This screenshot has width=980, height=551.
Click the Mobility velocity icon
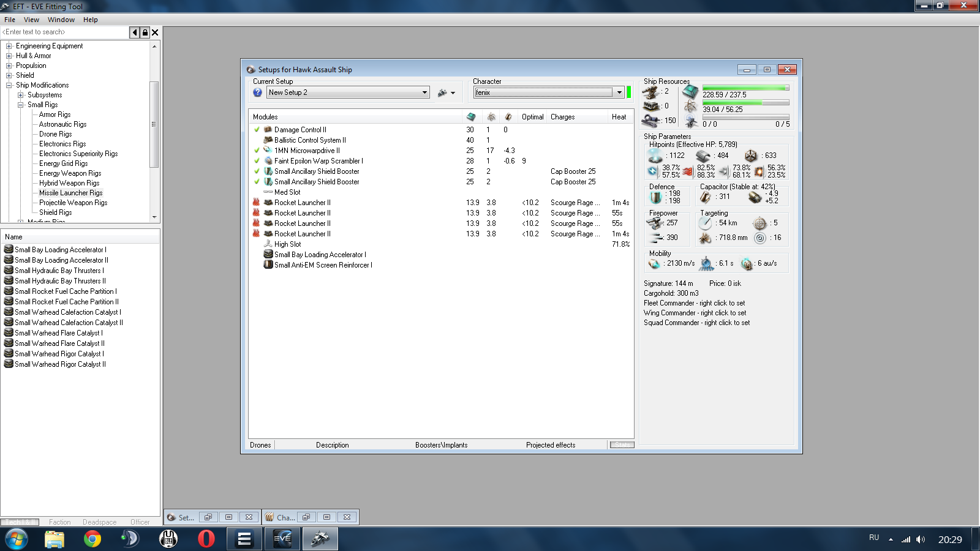pyautogui.click(x=654, y=263)
